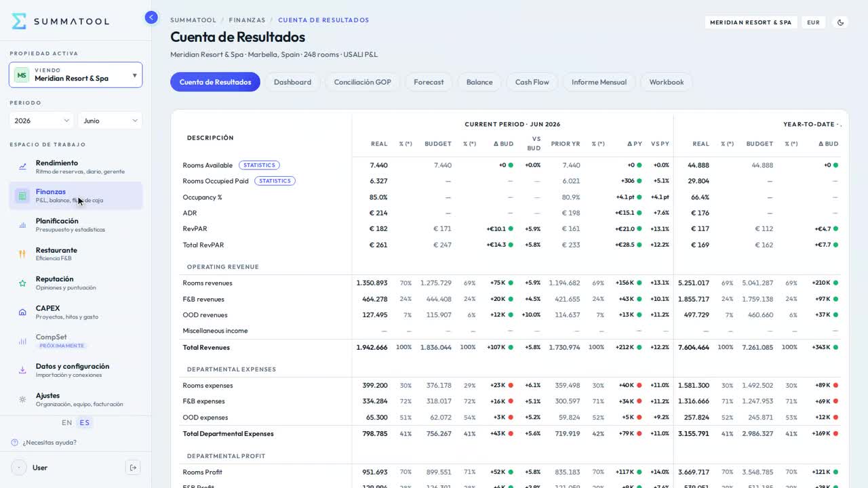The image size is (868, 488).
Task: Switch language to EN
Action: click(x=66, y=423)
